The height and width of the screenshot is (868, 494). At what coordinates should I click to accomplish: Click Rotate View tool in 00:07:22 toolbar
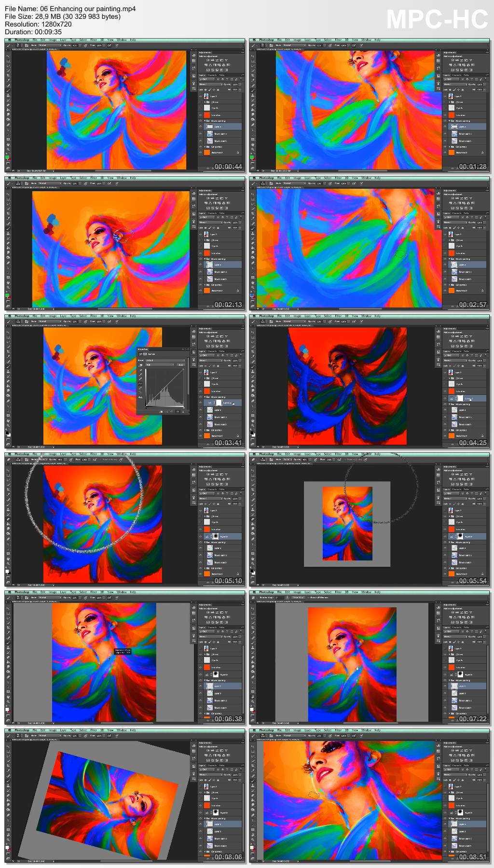(x=253, y=697)
